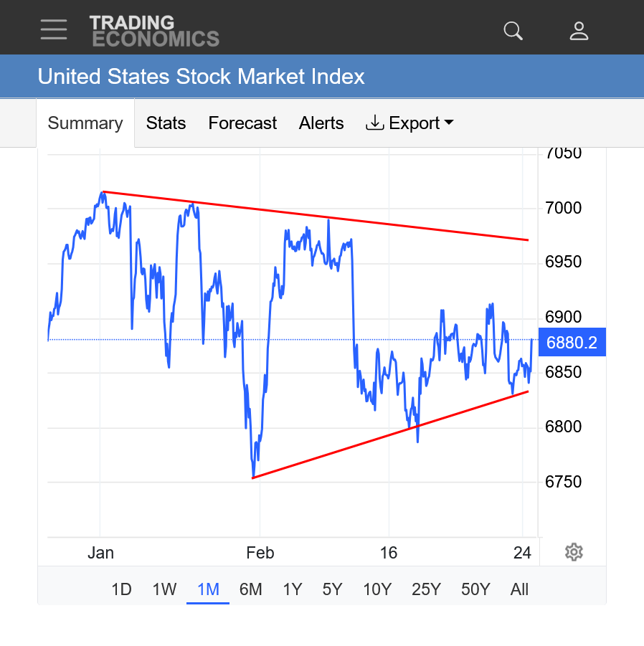
Task: Click the United States Stock Market Index title
Action: tap(202, 77)
